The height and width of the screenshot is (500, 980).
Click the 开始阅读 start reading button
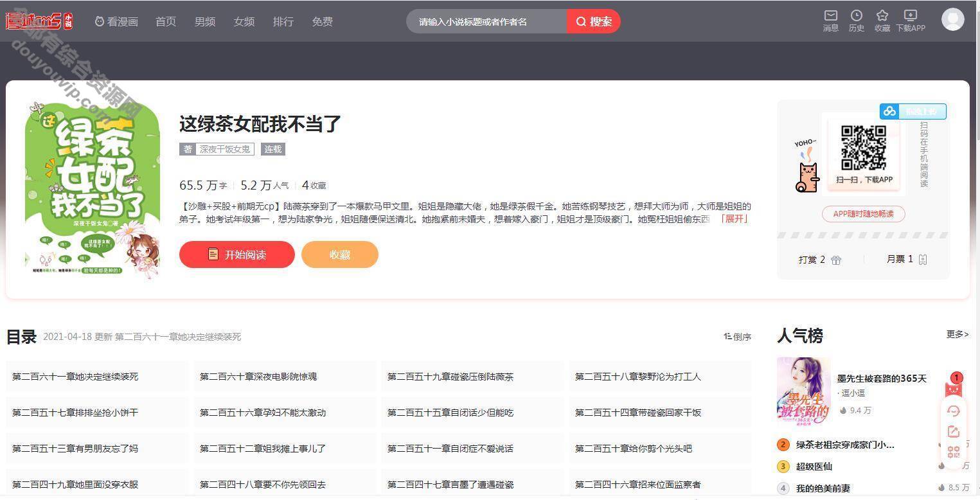237,254
